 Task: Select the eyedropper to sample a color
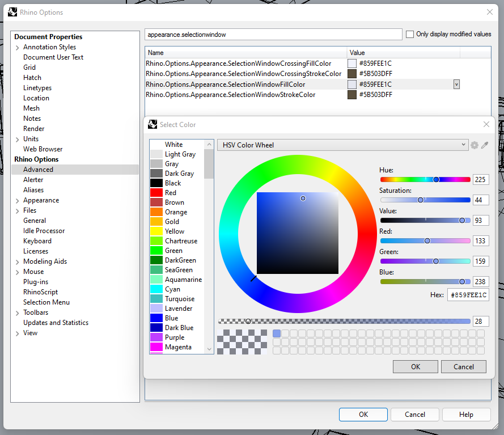click(x=485, y=145)
